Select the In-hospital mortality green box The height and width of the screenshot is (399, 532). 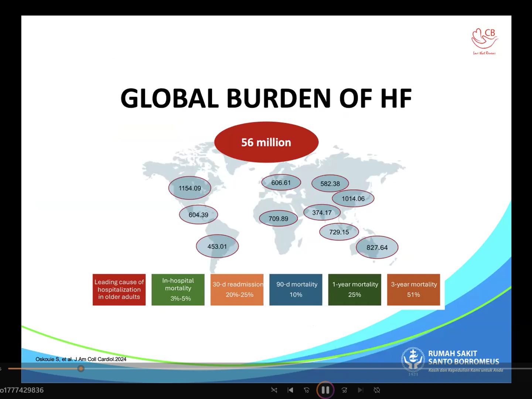tap(178, 290)
